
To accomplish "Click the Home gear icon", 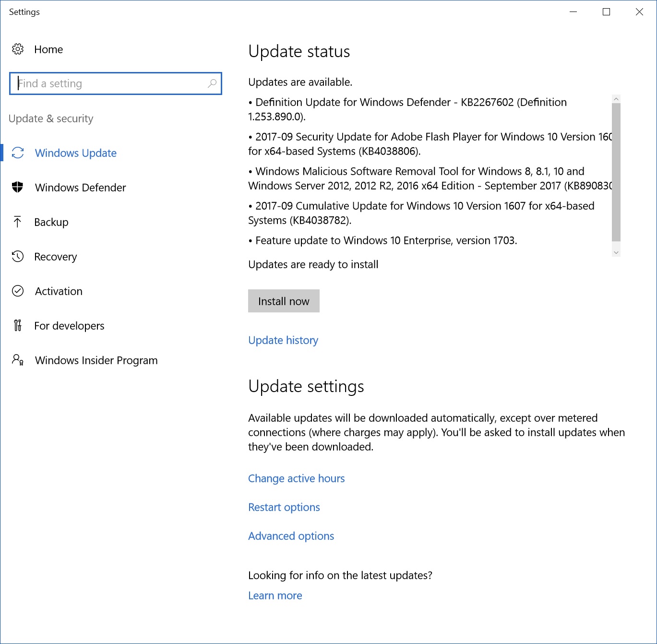I will click(18, 49).
